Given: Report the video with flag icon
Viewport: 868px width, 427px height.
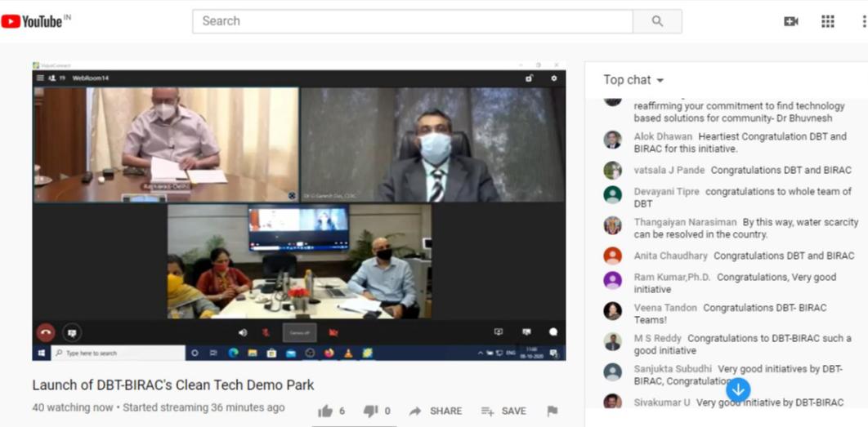Looking at the screenshot, I should pos(552,411).
